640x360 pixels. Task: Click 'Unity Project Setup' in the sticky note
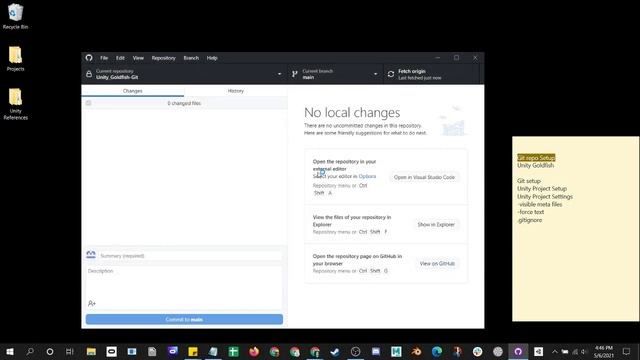[x=542, y=189]
